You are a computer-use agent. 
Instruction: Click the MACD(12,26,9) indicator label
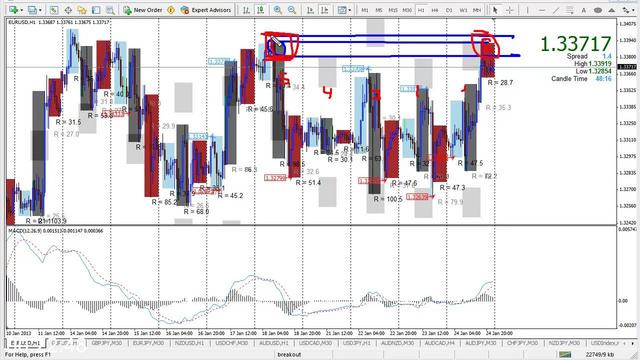56,231
